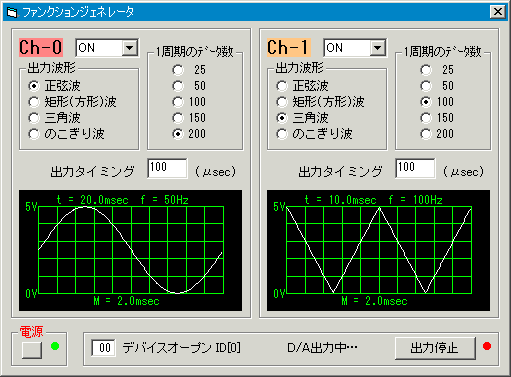The width and height of the screenshot is (511, 377).
Task: Toggle the 電源 power button
Action: tap(32, 350)
